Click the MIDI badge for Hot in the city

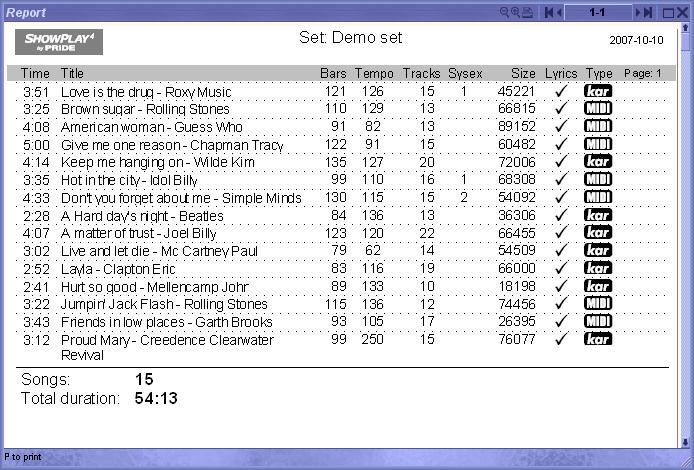(598, 179)
